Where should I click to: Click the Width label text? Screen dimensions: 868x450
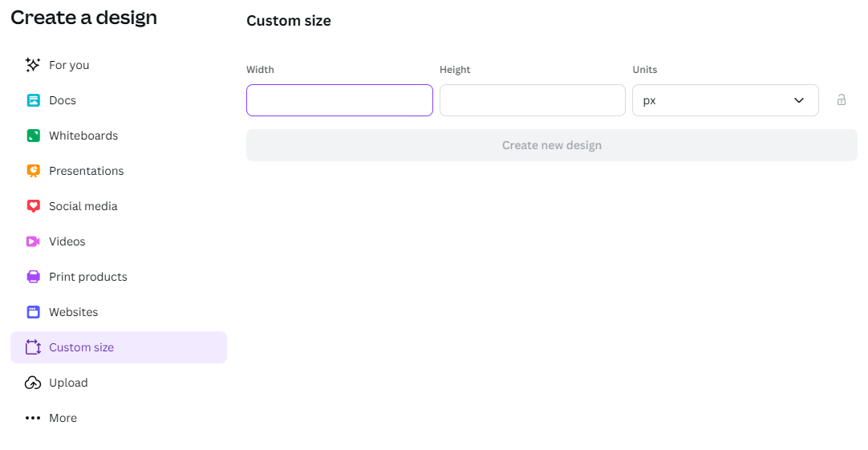260,70
